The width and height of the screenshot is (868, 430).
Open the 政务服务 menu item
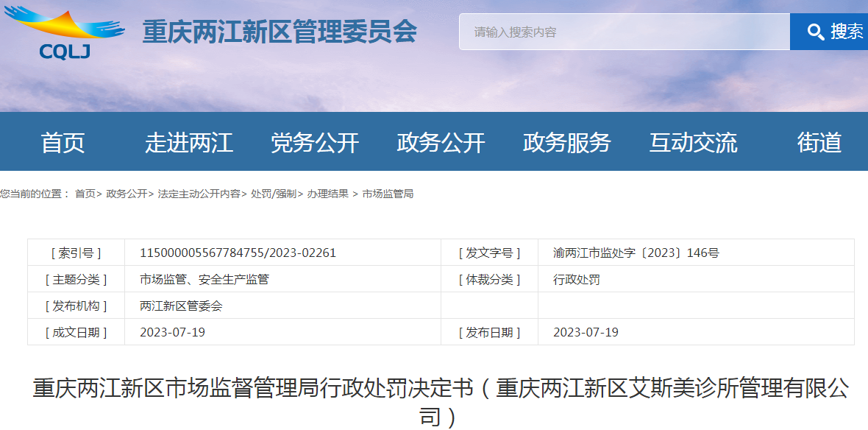(566, 143)
